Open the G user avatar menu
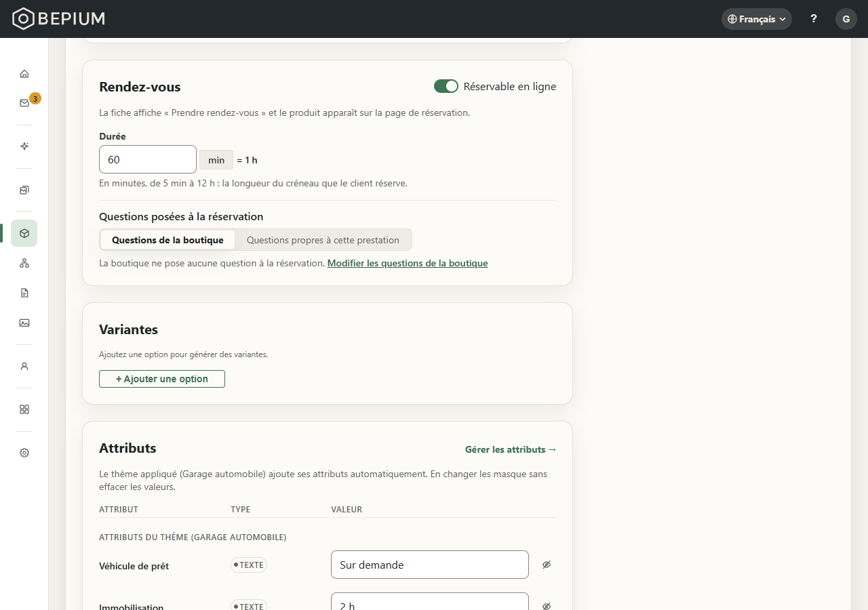868x610 pixels. pyautogui.click(x=846, y=19)
